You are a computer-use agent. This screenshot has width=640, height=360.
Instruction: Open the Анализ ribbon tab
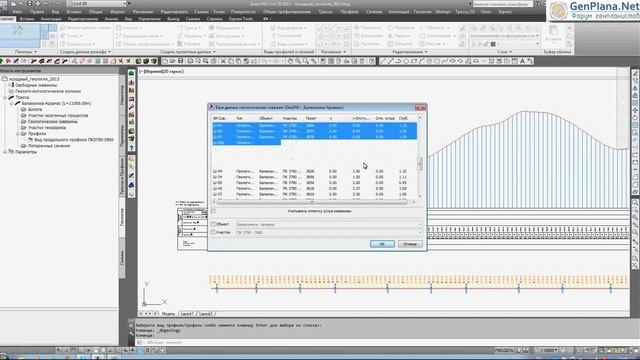click(111, 19)
